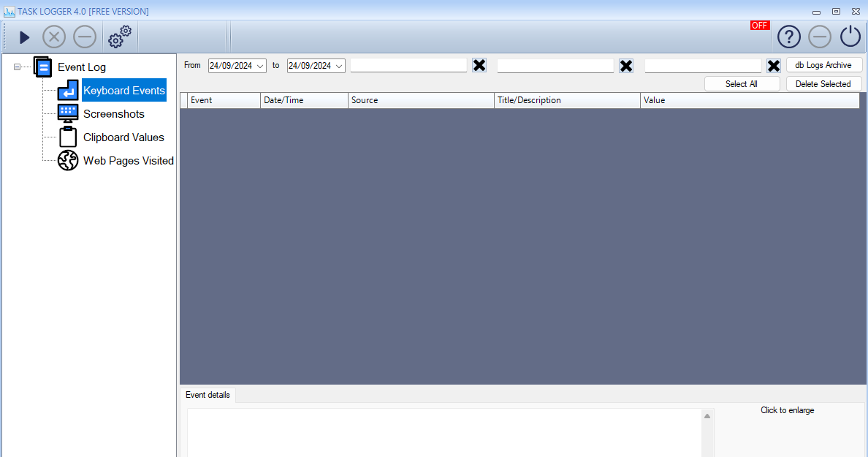
Task: Click the power icon to exit
Action: (850, 37)
